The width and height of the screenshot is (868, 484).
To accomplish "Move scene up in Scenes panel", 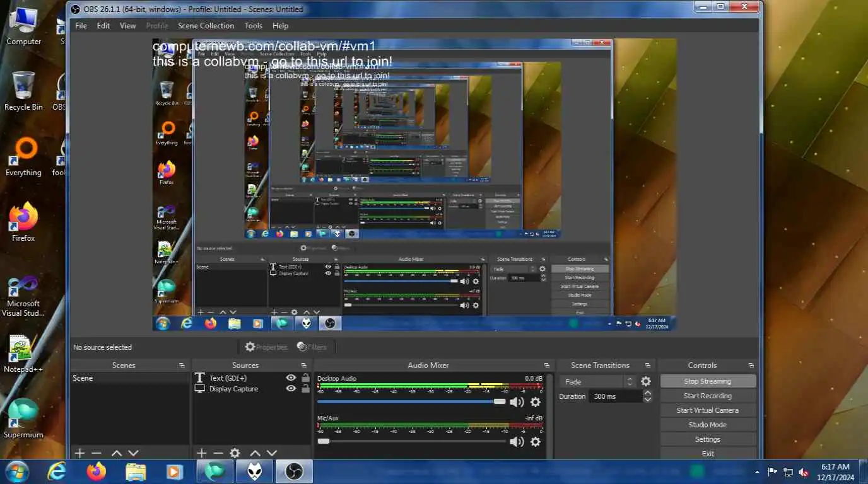I will pyautogui.click(x=117, y=453).
